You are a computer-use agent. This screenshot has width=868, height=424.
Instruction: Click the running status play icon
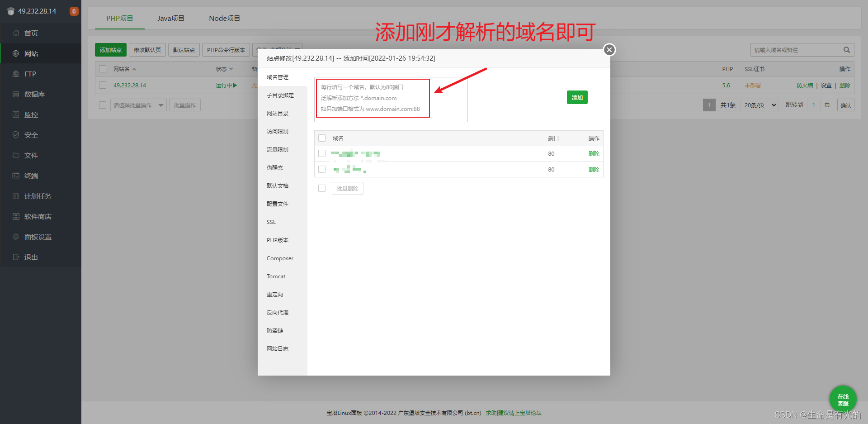[235, 85]
